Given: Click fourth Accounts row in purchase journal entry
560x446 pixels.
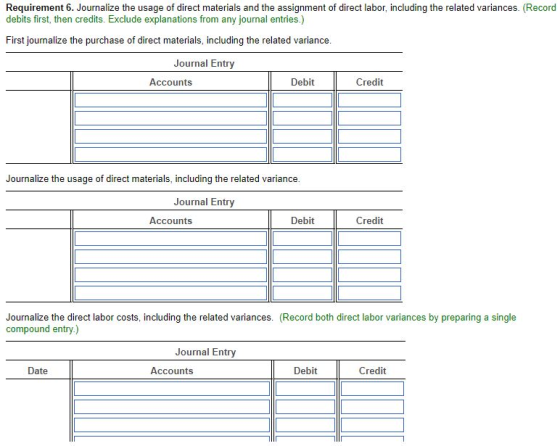Looking at the screenshot, I should click(x=171, y=154).
